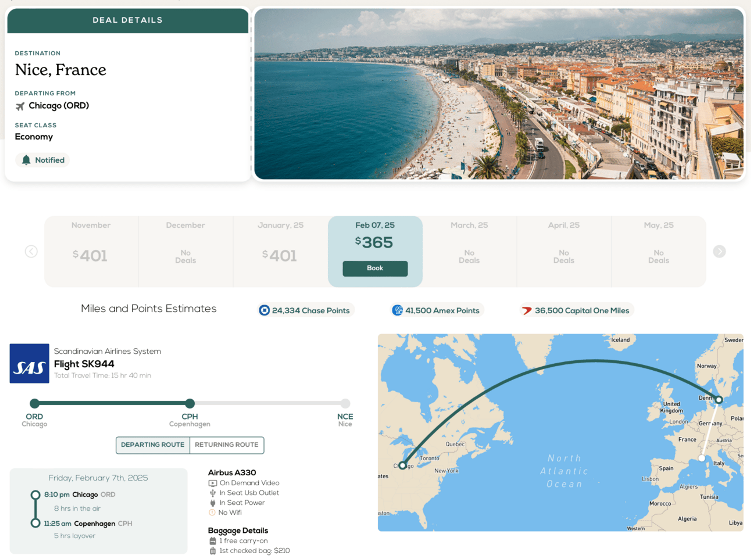751x560 pixels.
Task: Select the November $401 deal
Action: pos(91,252)
